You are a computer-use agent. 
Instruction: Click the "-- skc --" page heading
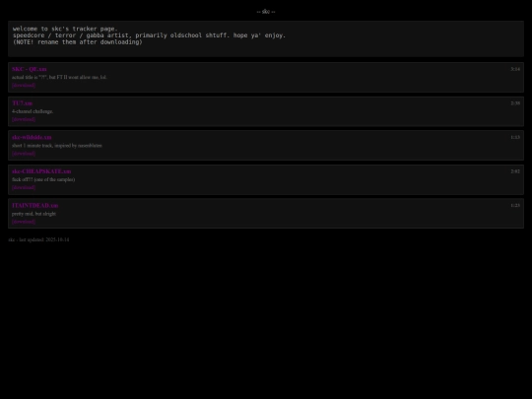click(266, 12)
